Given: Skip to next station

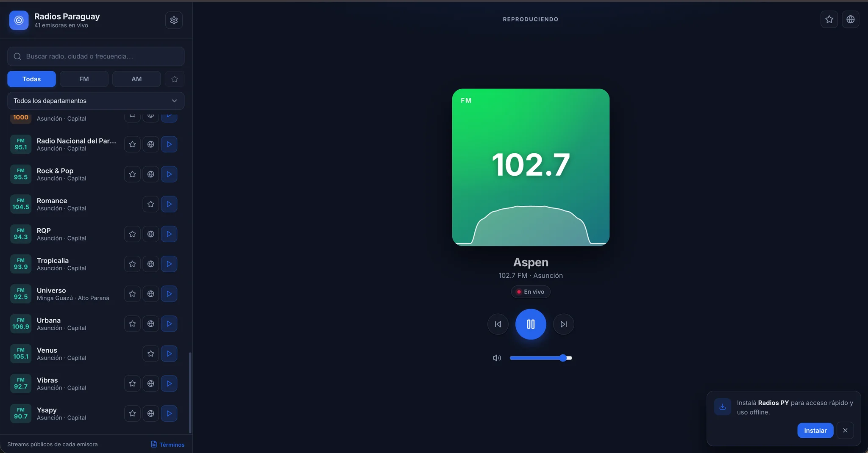Looking at the screenshot, I should 563,324.
